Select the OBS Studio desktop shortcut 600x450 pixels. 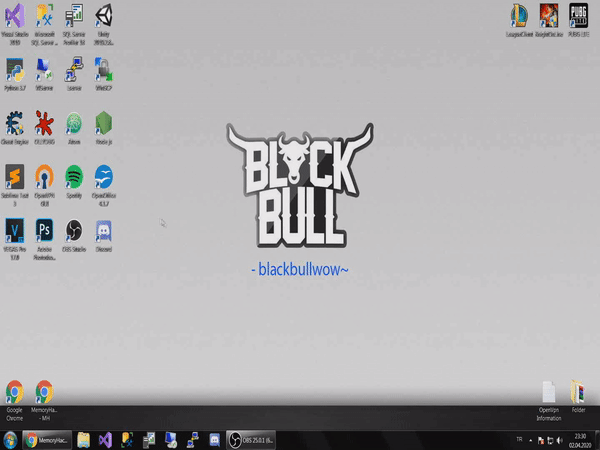(74, 236)
